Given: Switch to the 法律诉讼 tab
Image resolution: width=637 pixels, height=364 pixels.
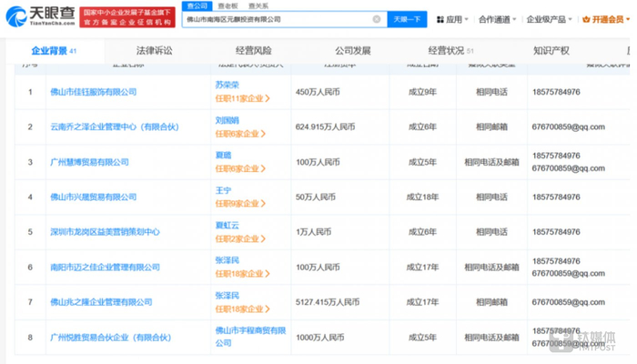Looking at the screenshot, I should (x=155, y=52).
